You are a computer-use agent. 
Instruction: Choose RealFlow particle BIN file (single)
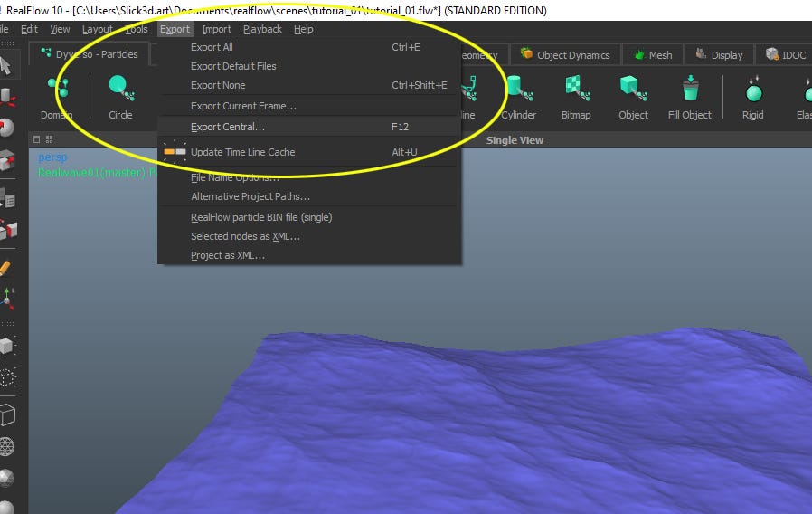[x=309, y=217]
